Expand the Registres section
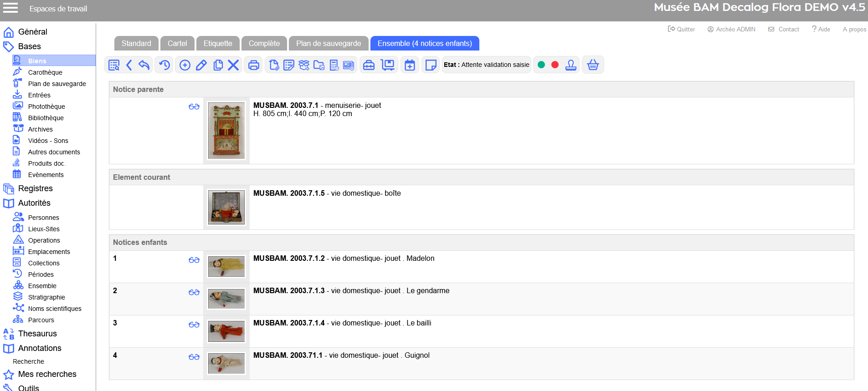Image resolution: width=868 pixels, height=391 pixels. click(x=36, y=188)
